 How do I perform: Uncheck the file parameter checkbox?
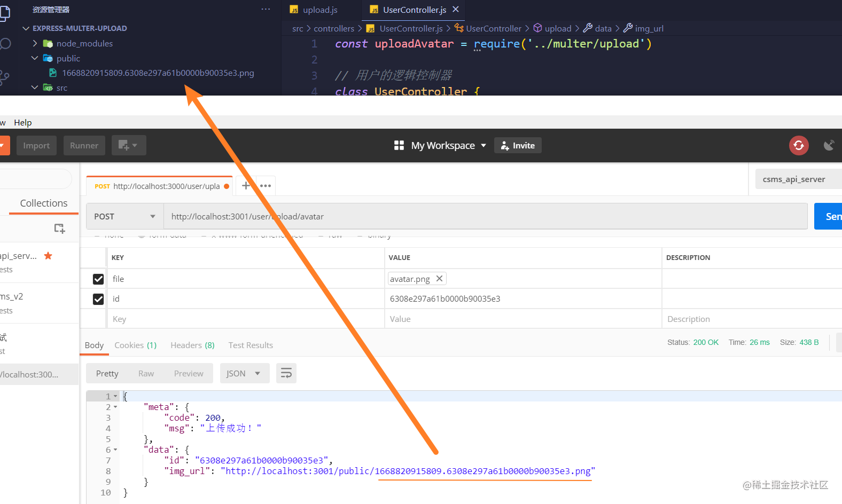click(x=98, y=279)
